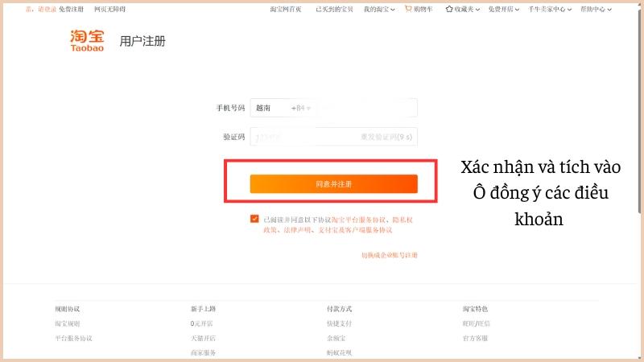Open the 淘宝平台服务协议 agreement link
The width and height of the screenshot is (644, 362).
click(x=358, y=220)
